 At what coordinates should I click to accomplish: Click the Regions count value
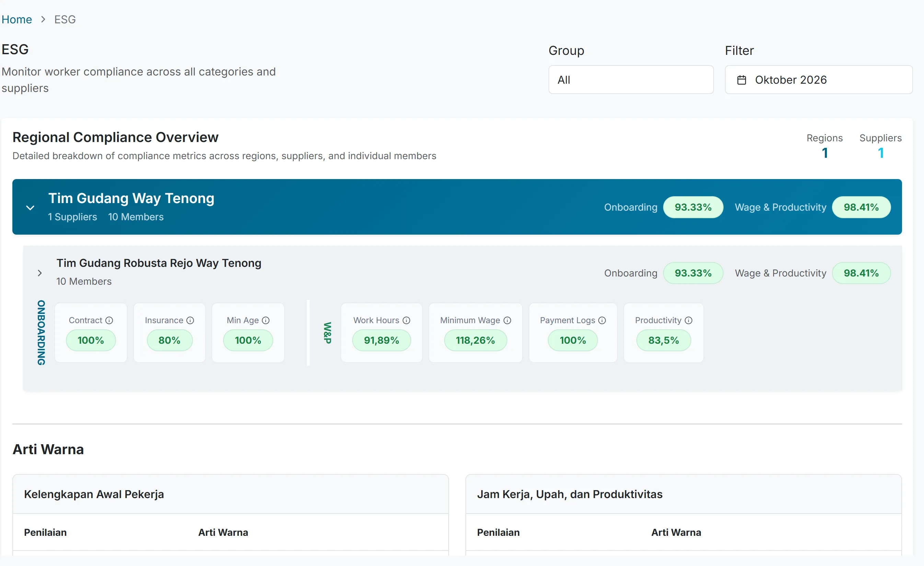pyautogui.click(x=824, y=153)
